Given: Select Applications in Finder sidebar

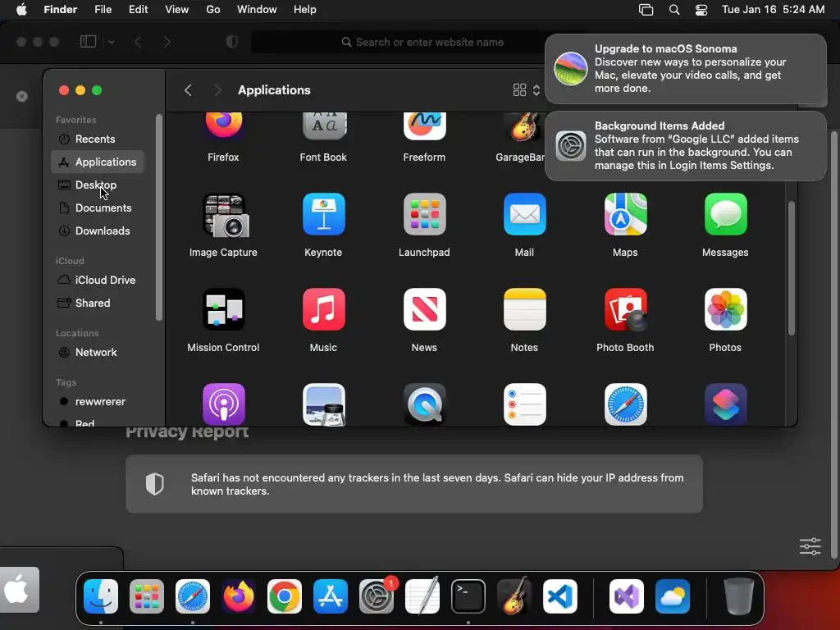Looking at the screenshot, I should pos(98,162).
